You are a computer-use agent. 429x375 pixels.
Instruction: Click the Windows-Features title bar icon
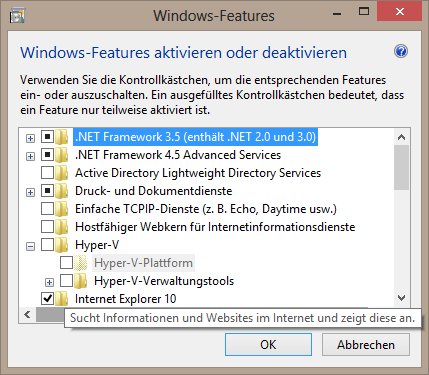coord(18,15)
